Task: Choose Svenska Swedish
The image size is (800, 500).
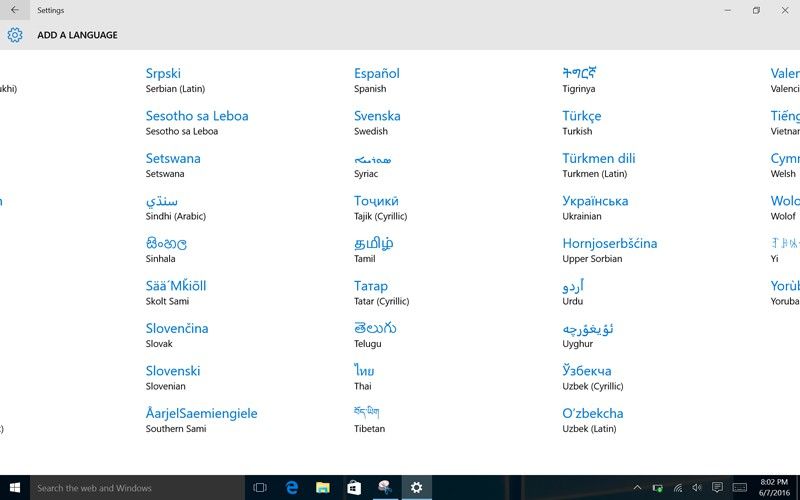Action: pos(378,123)
